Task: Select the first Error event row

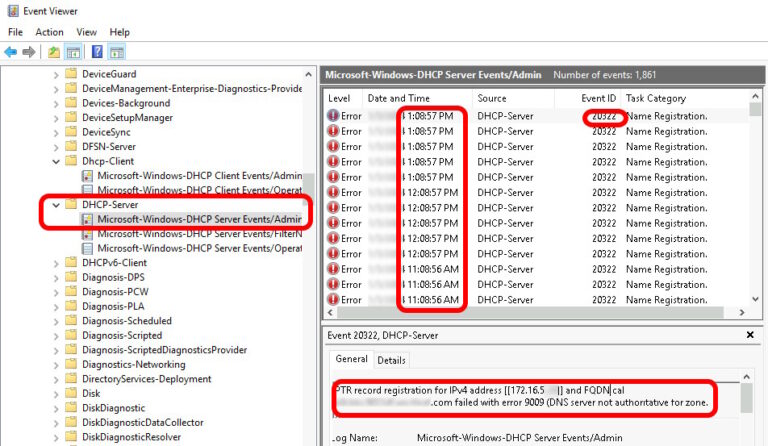Action: (x=520, y=116)
